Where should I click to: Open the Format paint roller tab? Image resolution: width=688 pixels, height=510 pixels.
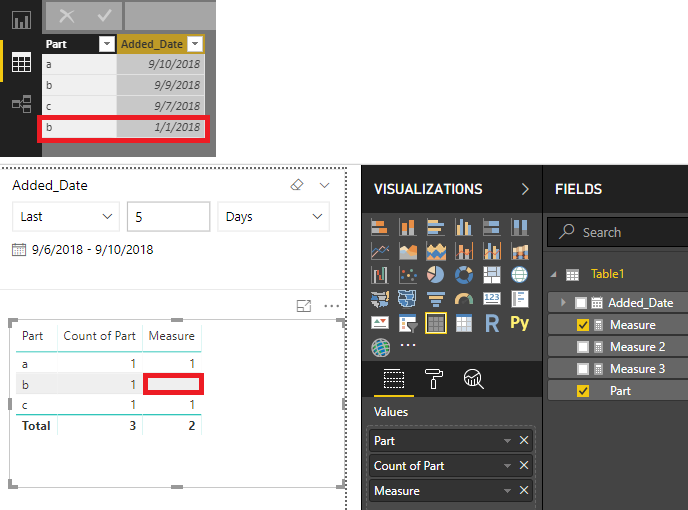434,378
